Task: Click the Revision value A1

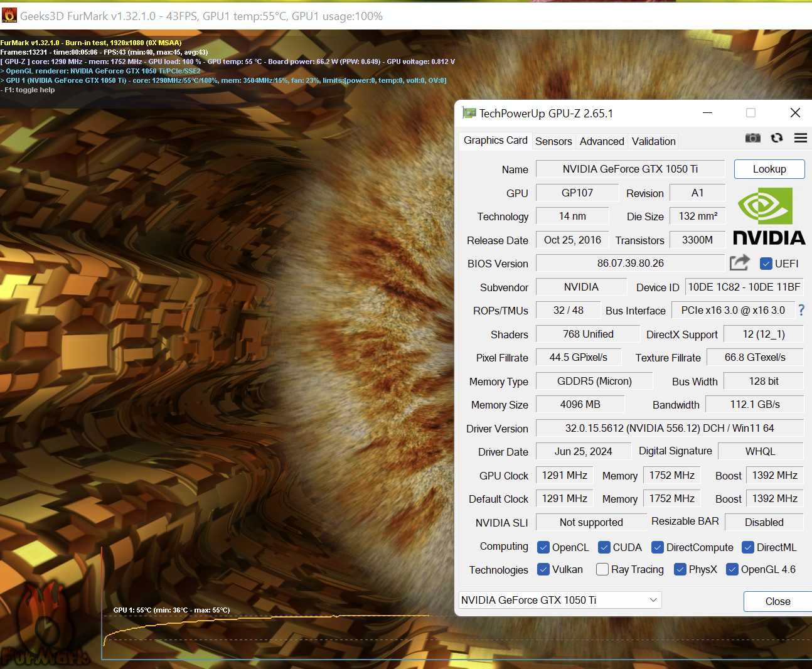Action: (x=697, y=193)
